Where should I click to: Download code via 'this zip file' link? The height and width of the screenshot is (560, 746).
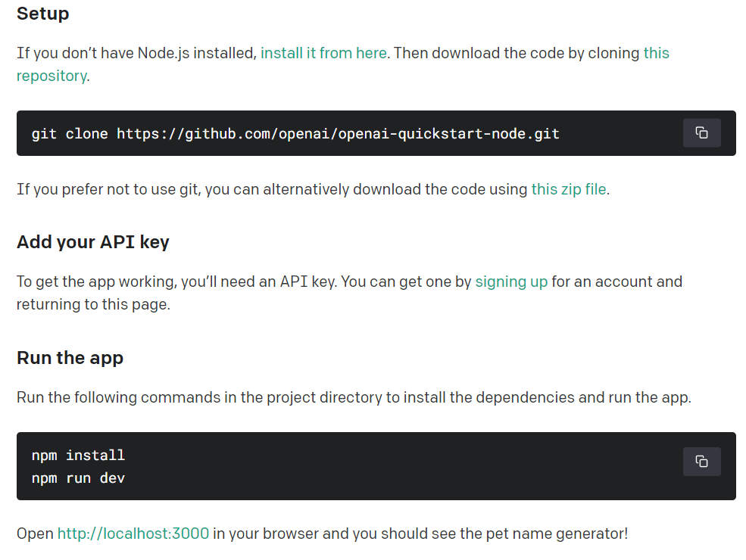(568, 189)
